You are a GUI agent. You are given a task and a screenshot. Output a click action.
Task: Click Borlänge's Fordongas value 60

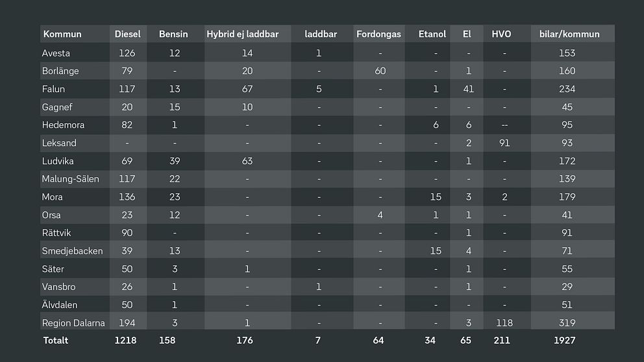380,71
